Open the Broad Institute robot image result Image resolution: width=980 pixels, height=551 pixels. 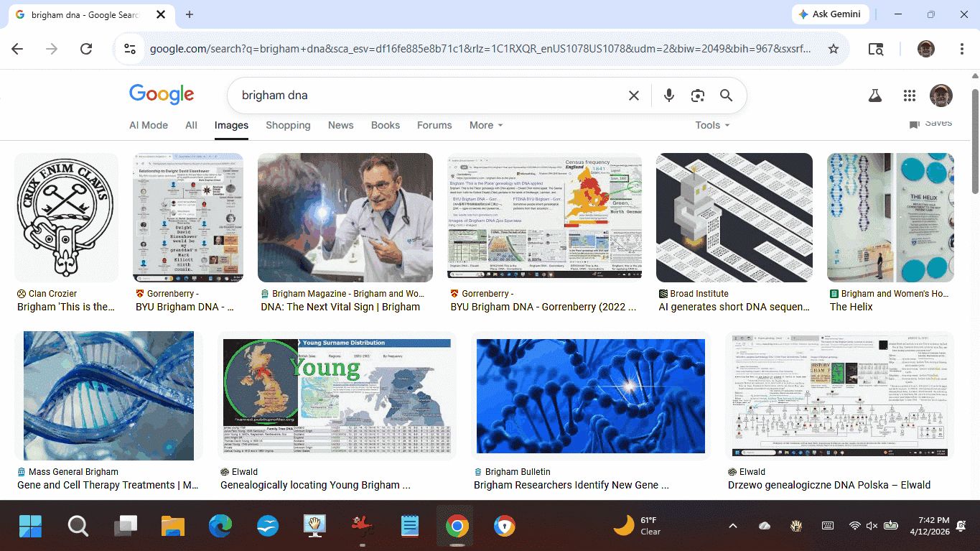734,217
